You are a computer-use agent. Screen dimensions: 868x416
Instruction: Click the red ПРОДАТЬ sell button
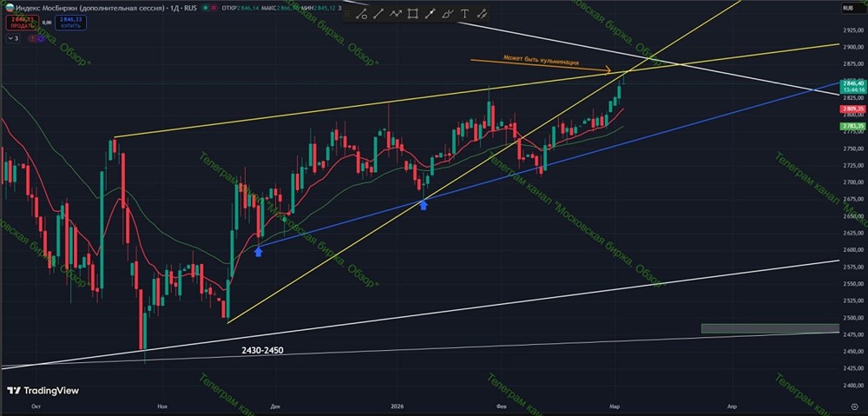tap(21, 23)
